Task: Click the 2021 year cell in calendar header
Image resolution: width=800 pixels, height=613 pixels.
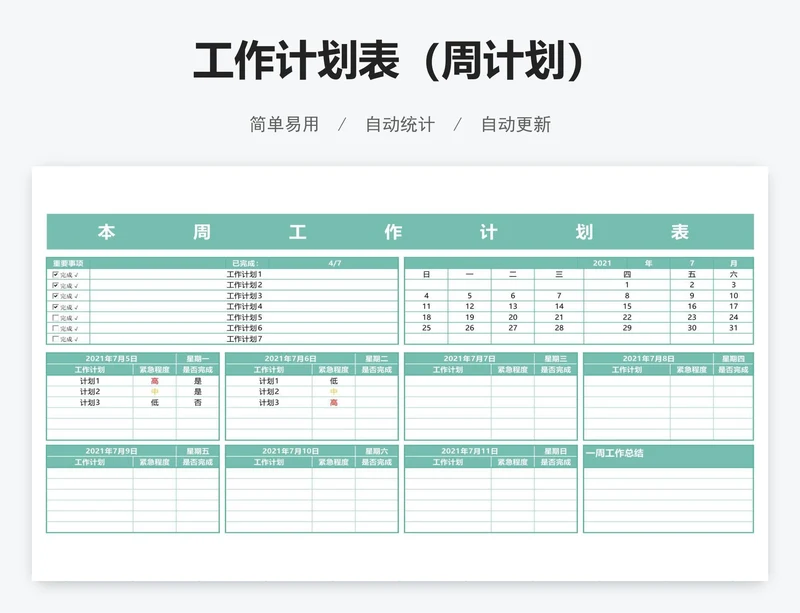Action: tap(602, 263)
